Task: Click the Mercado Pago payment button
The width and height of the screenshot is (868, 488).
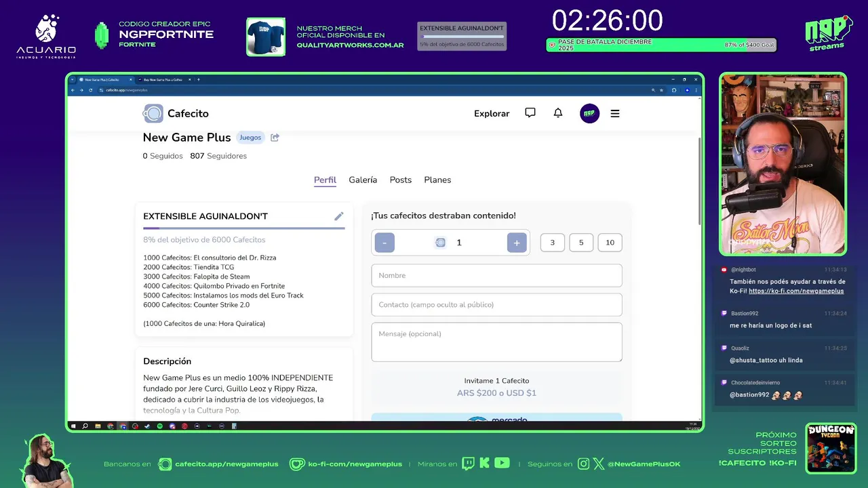Action: [x=496, y=418]
